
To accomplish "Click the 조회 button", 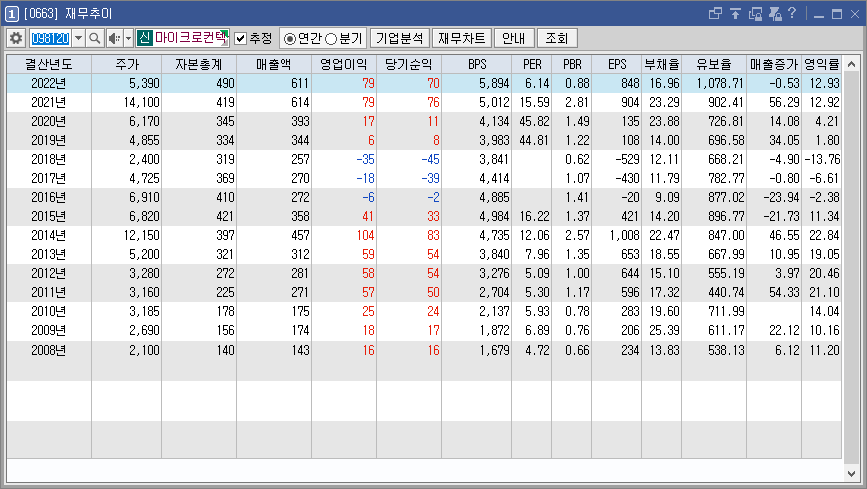I will click(557, 38).
